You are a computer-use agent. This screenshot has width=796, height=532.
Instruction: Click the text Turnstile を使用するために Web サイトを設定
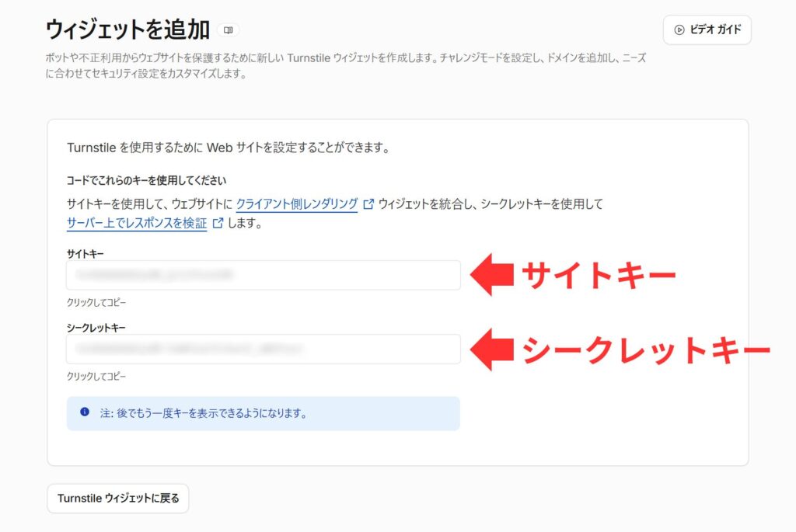pos(228,148)
